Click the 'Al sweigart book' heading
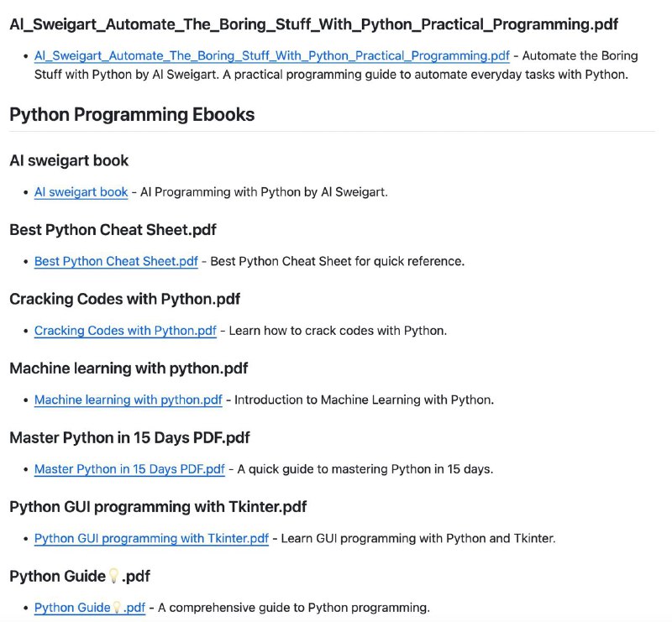The image size is (672, 622). pyautogui.click(x=69, y=160)
